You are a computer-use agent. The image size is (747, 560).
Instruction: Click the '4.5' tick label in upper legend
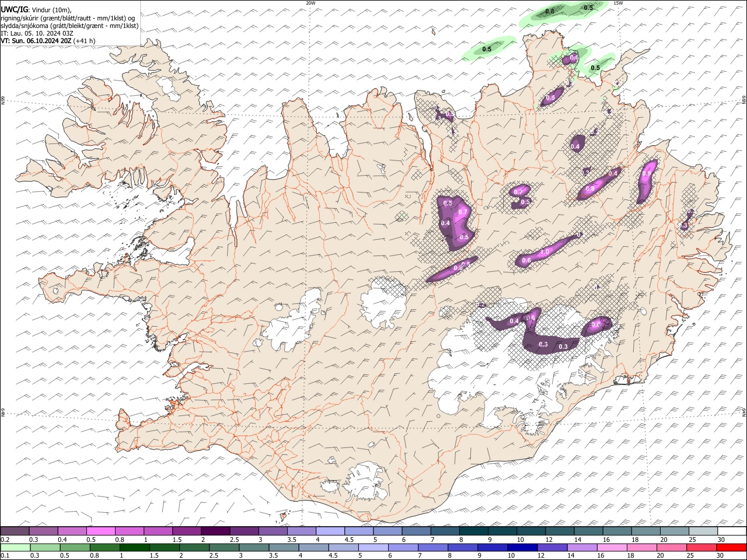tap(349, 540)
